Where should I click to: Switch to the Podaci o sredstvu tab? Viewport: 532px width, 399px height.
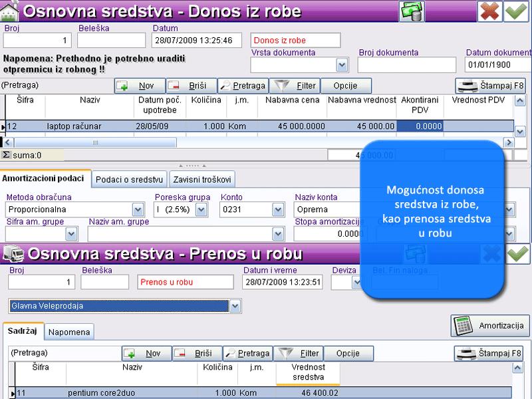point(129,179)
